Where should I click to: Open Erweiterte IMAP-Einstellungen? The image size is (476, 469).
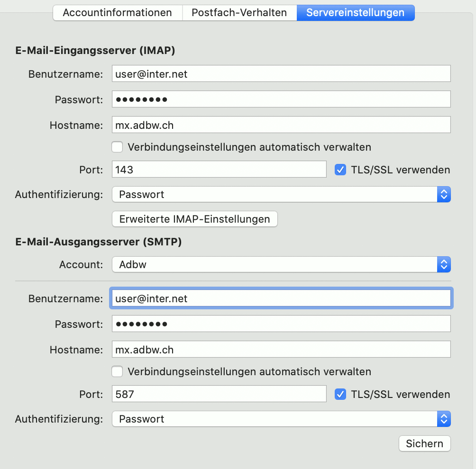(x=194, y=219)
